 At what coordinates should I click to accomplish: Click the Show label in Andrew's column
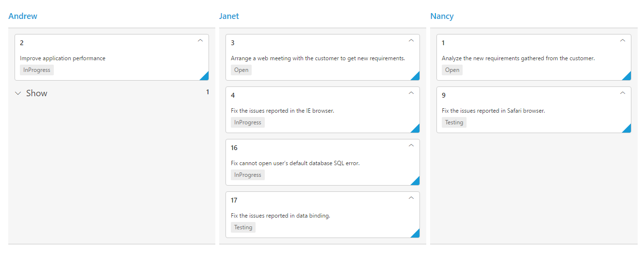[x=37, y=93]
